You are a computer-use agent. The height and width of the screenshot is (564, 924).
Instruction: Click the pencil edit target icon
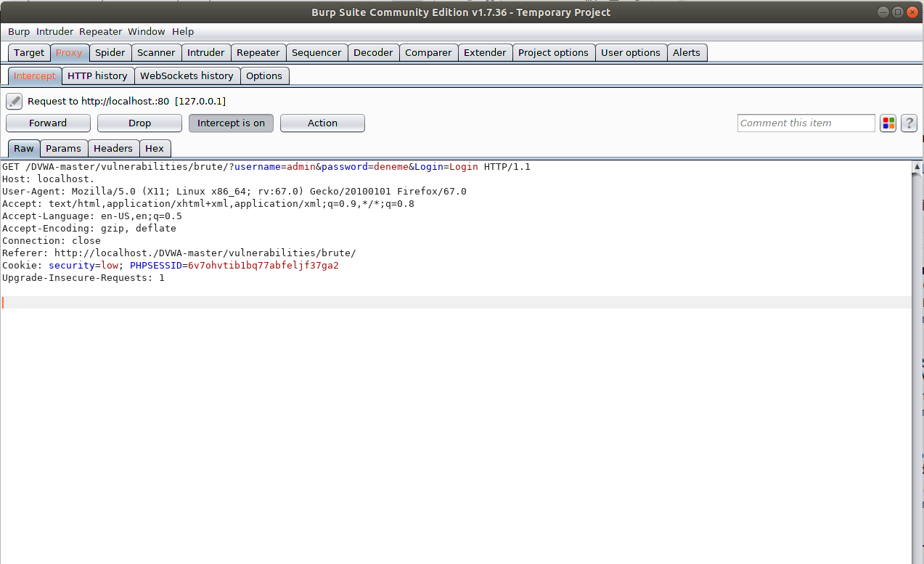(x=14, y=101)
